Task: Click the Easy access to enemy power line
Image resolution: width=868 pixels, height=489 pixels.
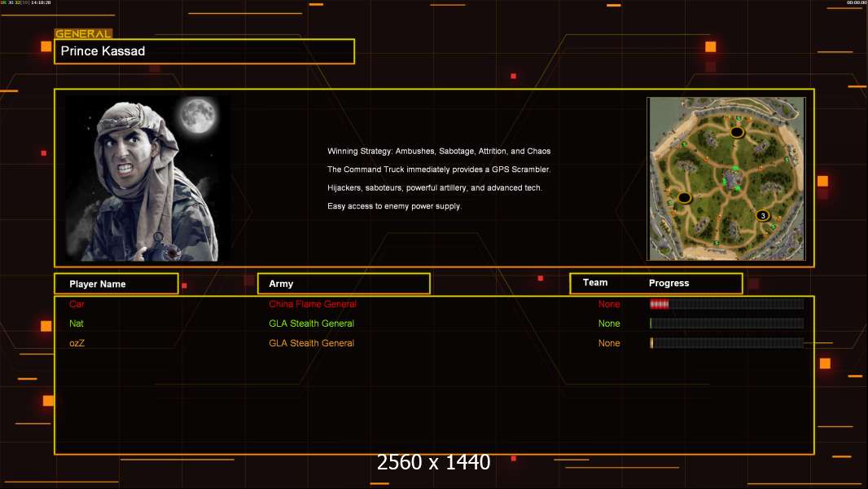Action: click(394, 206)
